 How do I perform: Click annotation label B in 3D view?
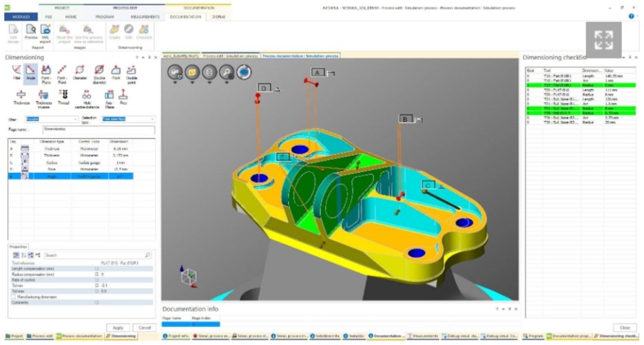(x=406, y=119)
